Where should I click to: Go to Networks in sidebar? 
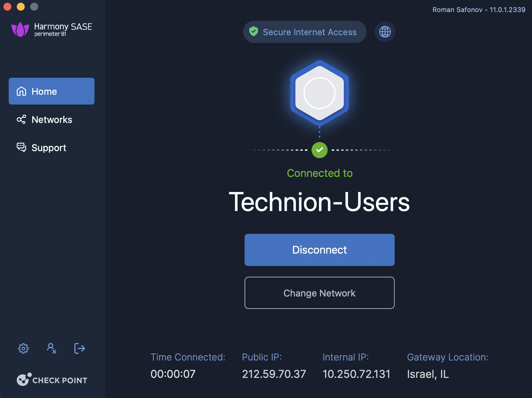click(x=52, y=120)
